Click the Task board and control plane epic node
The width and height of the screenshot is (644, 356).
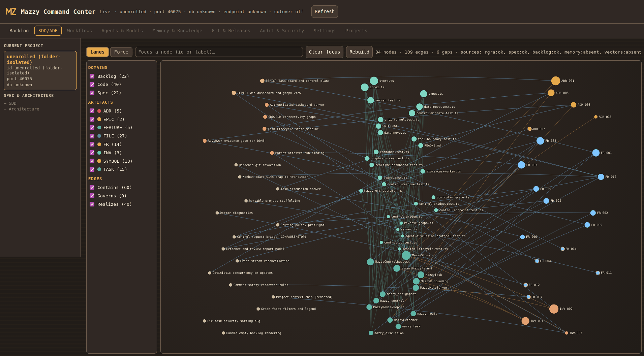pyautogui.click(x=262, y=81)
